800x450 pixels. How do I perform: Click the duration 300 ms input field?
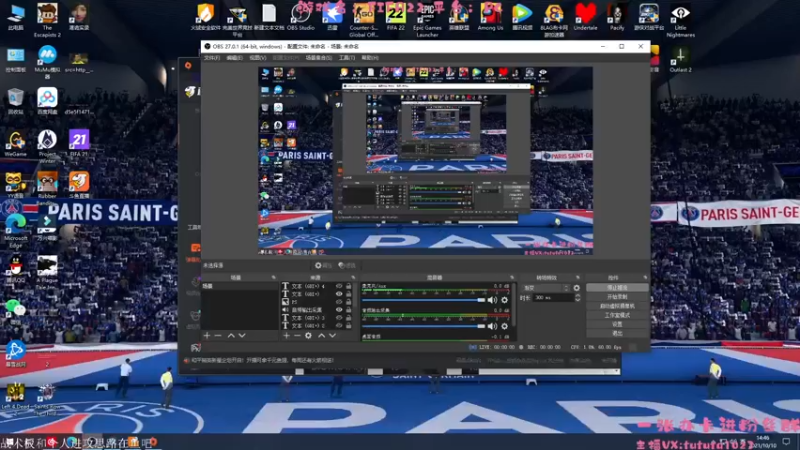[553, 297]
